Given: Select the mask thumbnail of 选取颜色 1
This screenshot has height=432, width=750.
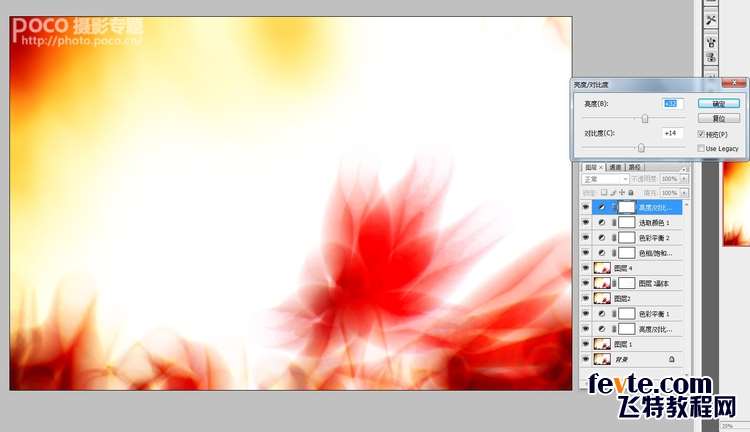Looking at the screenshot, I should pos(627,222).
